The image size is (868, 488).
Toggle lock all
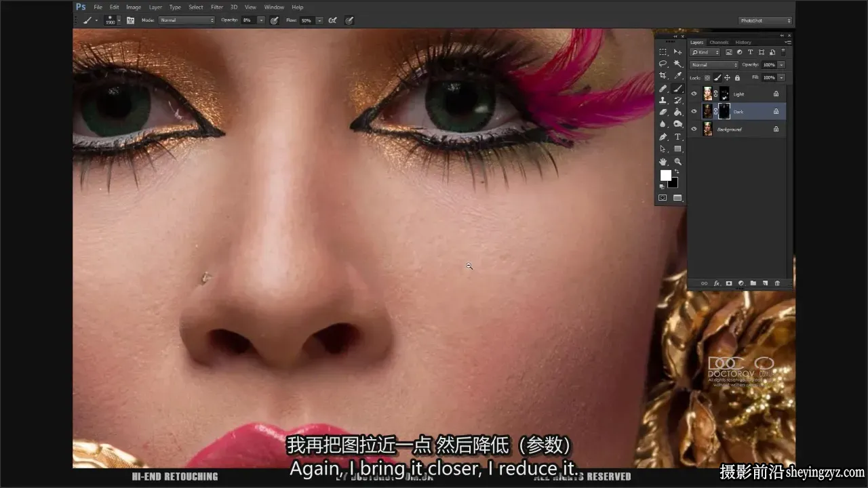click(x=737, y=78)
